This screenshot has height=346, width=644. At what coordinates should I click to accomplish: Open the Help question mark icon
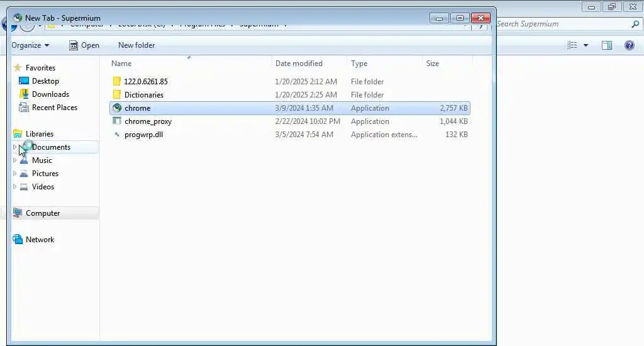pos(629,45)
